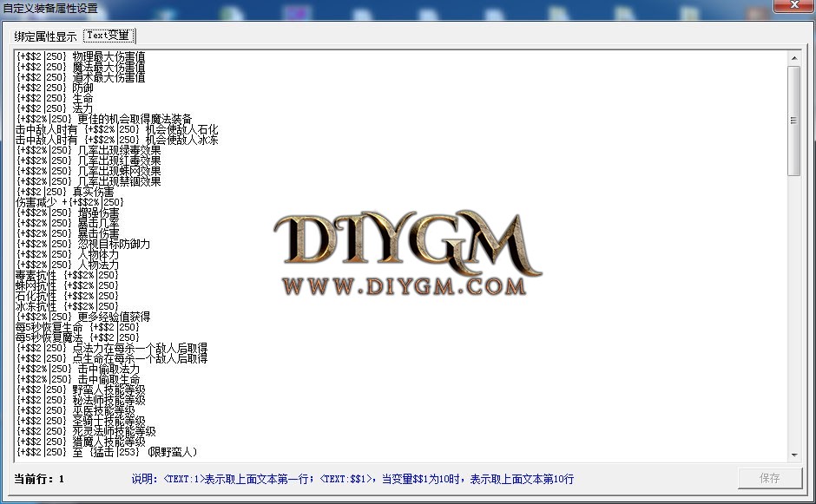
Task: Select the 暴击几率 line
Action: (68, 223)
